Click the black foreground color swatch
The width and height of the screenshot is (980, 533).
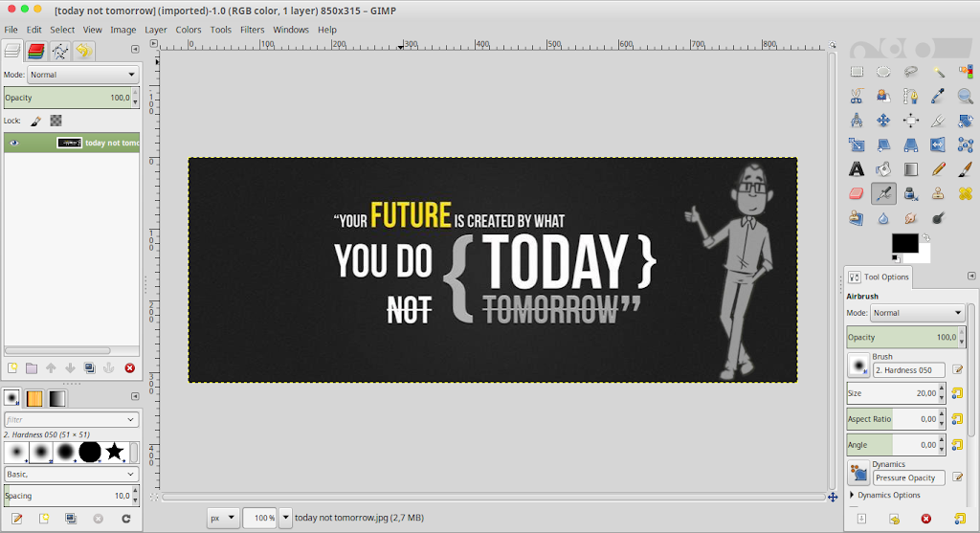[904, 244]
